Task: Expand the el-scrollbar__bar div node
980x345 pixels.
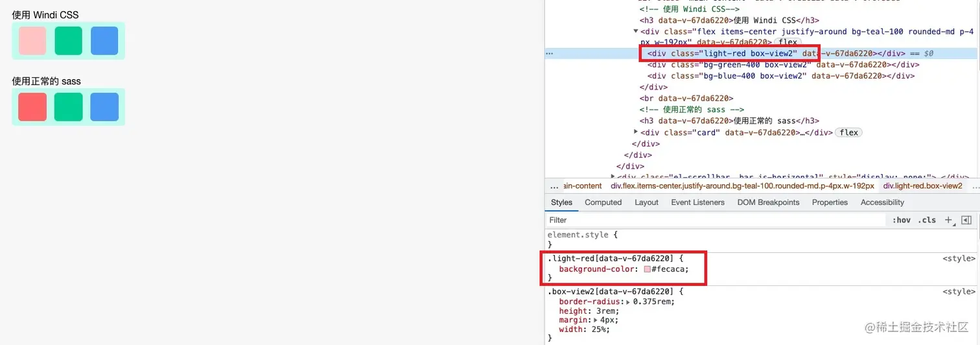Action: (x=612, y=176)
